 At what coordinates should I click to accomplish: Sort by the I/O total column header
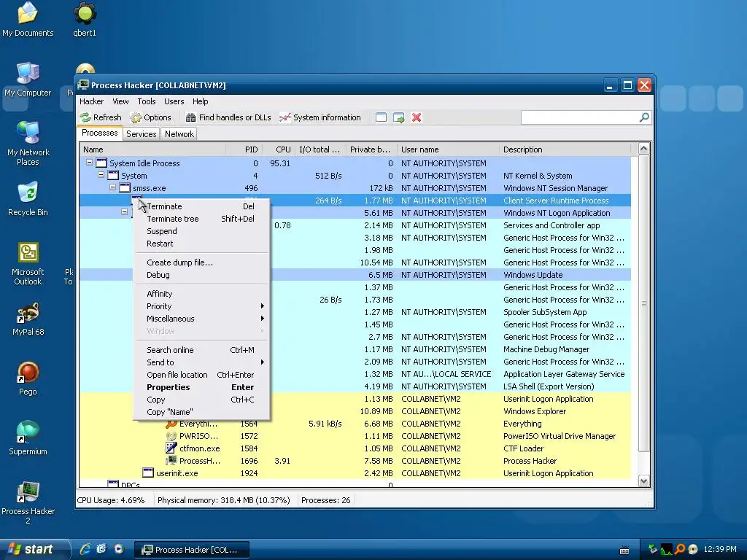pos(321,149)
